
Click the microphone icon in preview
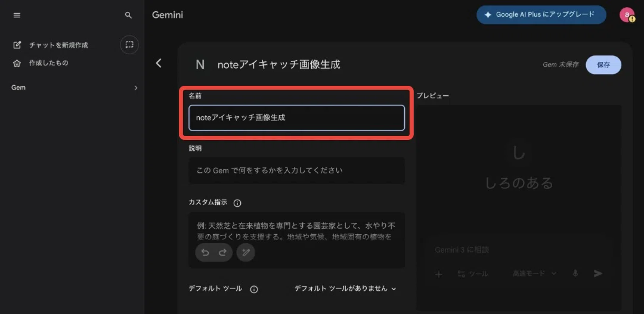coord(576,273)
